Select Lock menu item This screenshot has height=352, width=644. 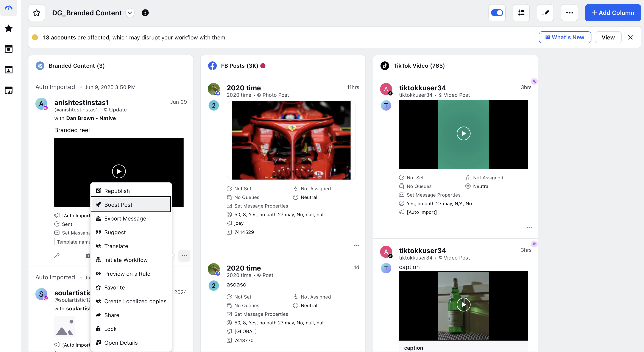[x=131, y=329]
